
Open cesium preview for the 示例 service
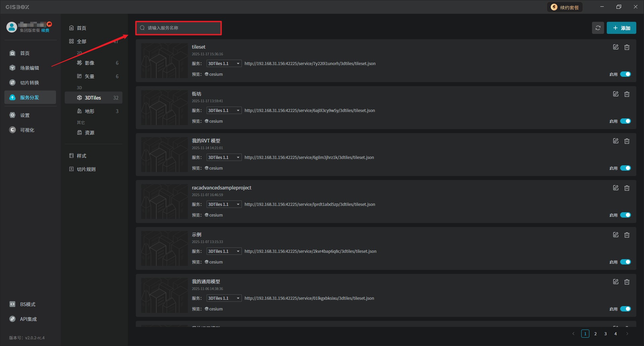tap(215, 262)
